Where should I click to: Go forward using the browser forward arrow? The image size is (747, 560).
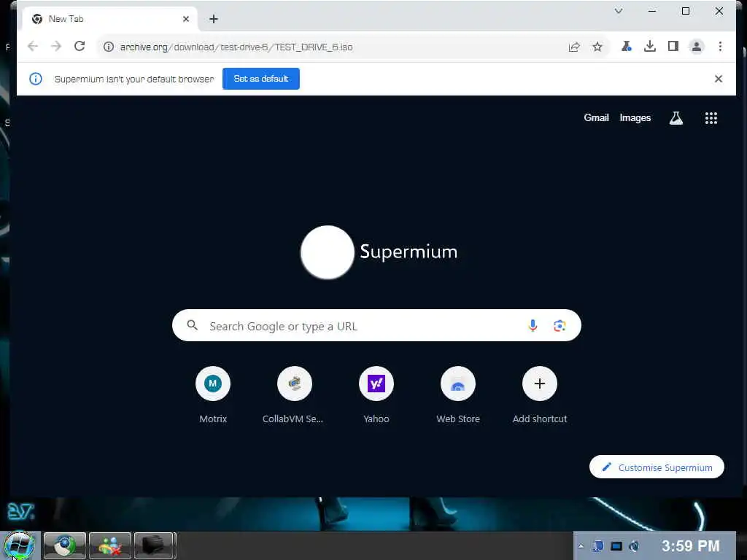[56, 46]
